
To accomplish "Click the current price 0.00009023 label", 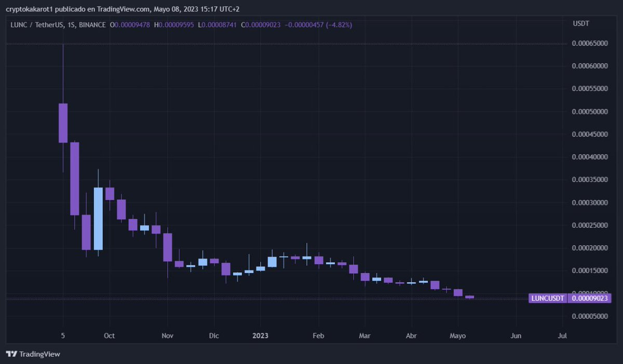I will pos(589,299).
